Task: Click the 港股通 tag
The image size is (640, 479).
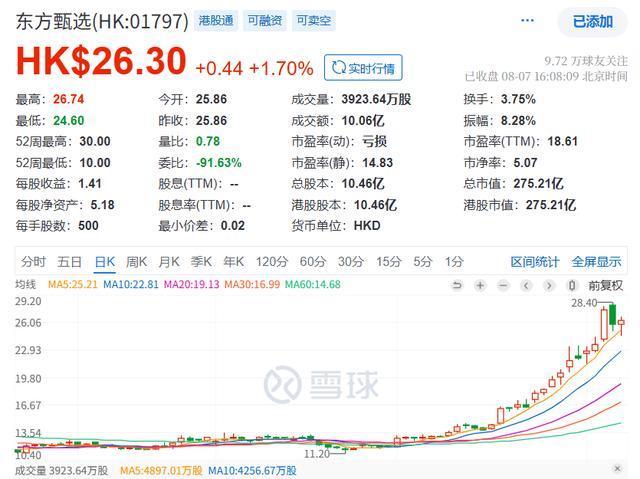Action: pyautogui.click(x=216, y=20)
